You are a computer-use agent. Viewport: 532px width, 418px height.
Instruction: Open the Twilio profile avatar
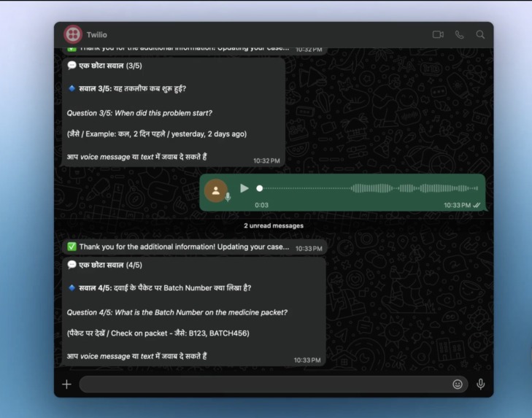[x=73, y=34]
